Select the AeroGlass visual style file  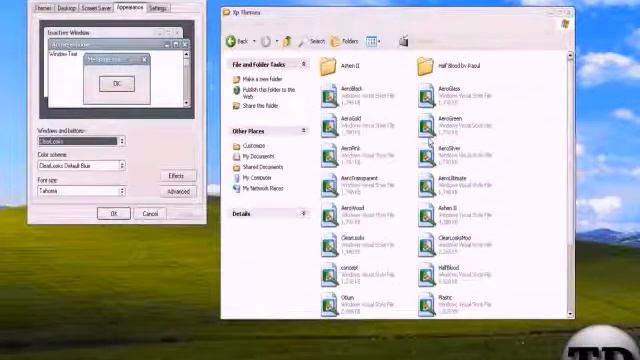(x=455, y=96)
